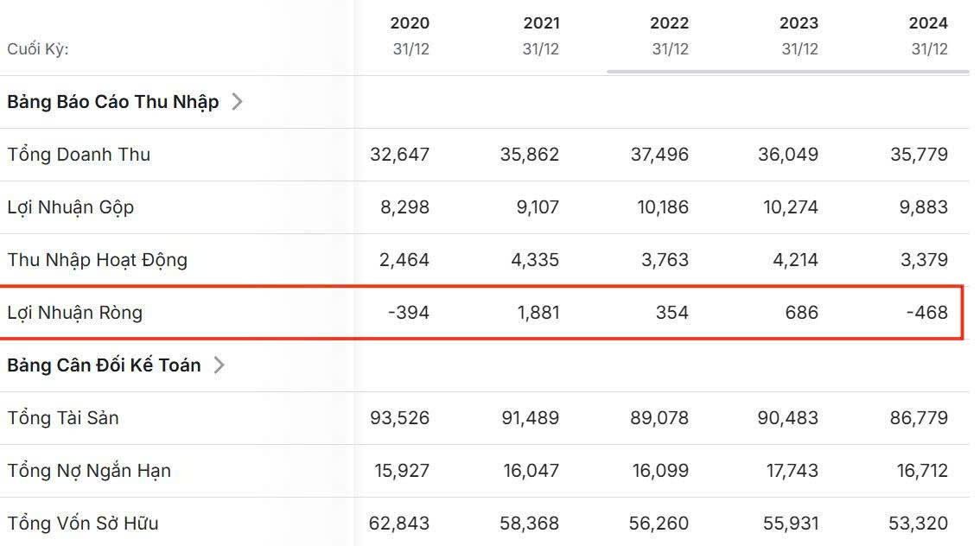Click the Cuối Kỳ header label
The height and width of the screenshot is (546, 980).
(x=38, y=49)
